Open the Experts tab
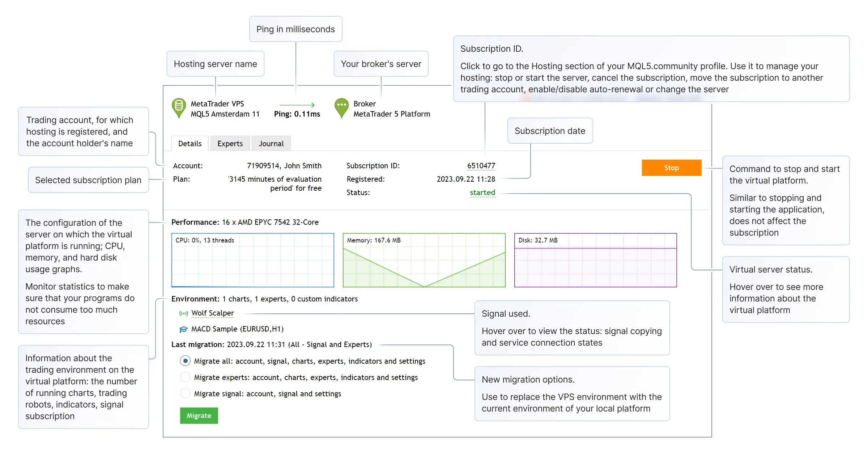 pyautogui.click(x=230, y=144)
